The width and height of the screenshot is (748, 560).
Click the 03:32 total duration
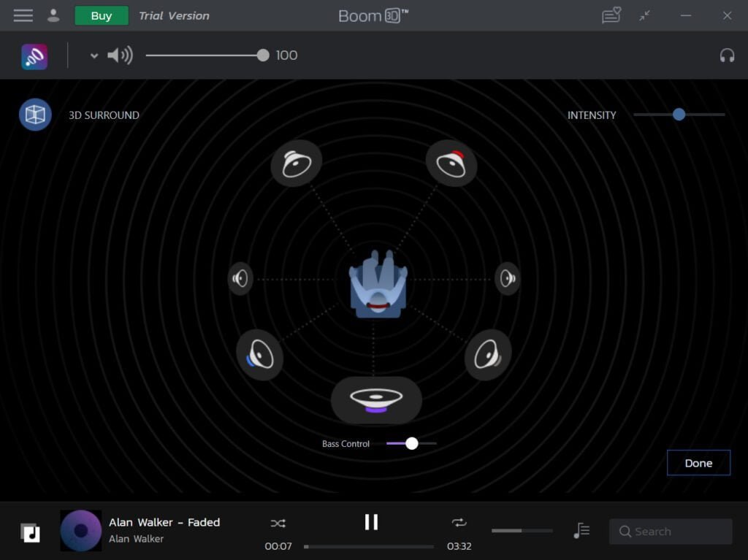pos(459,546)
